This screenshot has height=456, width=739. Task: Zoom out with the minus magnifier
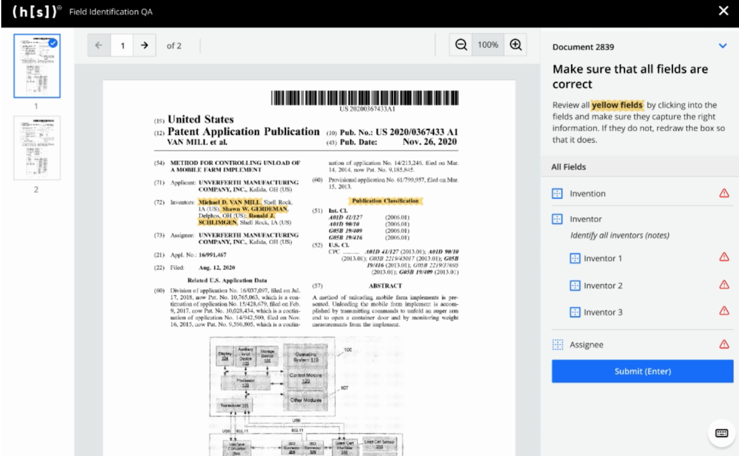[x=461, y=45]
